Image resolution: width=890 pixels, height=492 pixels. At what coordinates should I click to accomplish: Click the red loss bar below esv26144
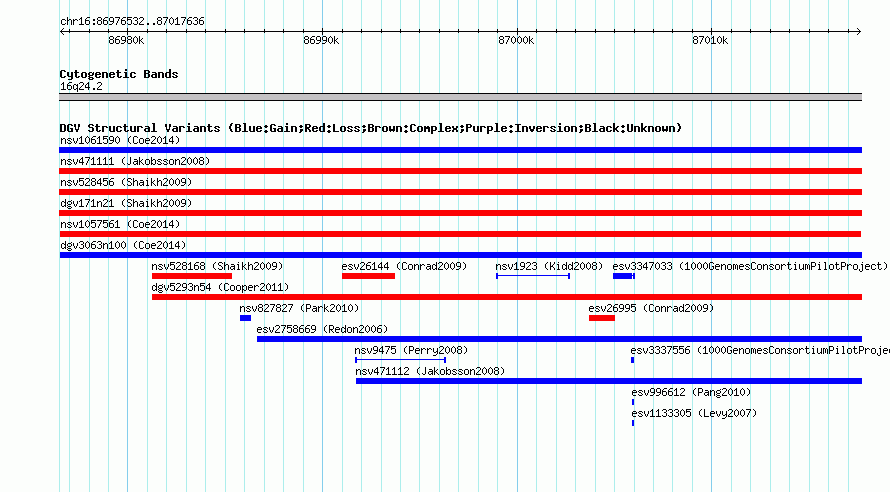368,276
